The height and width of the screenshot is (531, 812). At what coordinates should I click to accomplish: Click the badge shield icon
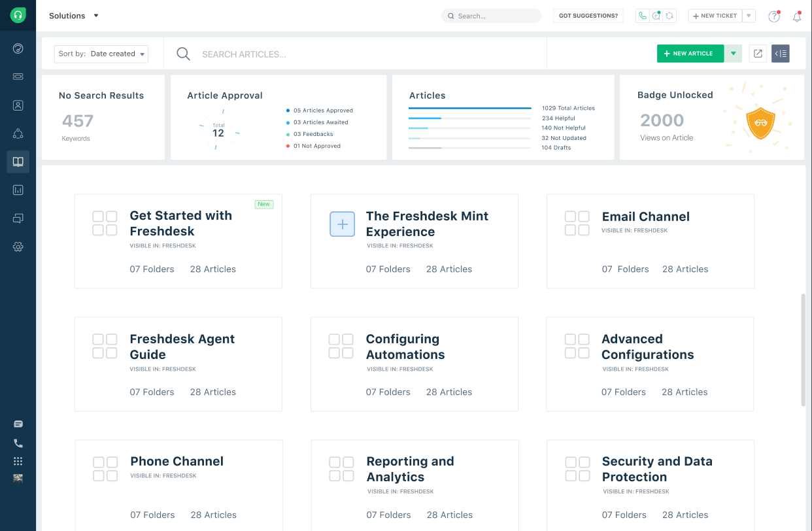tap(760, 124)
